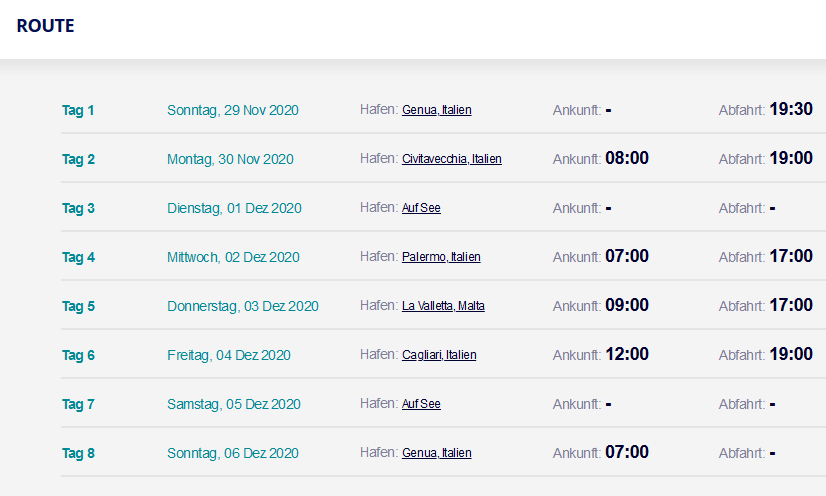The width and height of the screenshot is (826, 496).
Task: Open the La Valletta, Malta port link
Action: pyautogui.click(x=443, y=306)
